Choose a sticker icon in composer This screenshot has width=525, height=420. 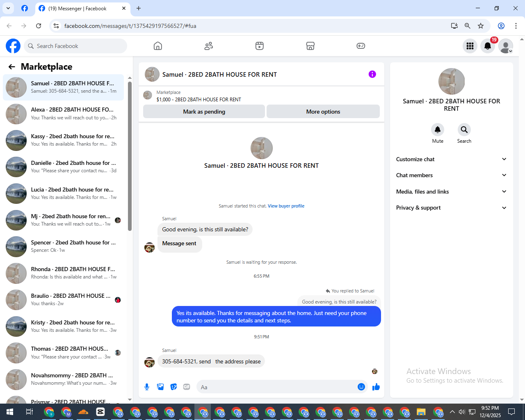point(174,387)
